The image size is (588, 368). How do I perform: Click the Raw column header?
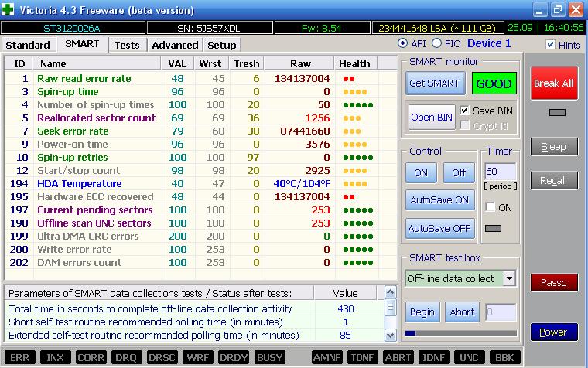click(299, 63)
